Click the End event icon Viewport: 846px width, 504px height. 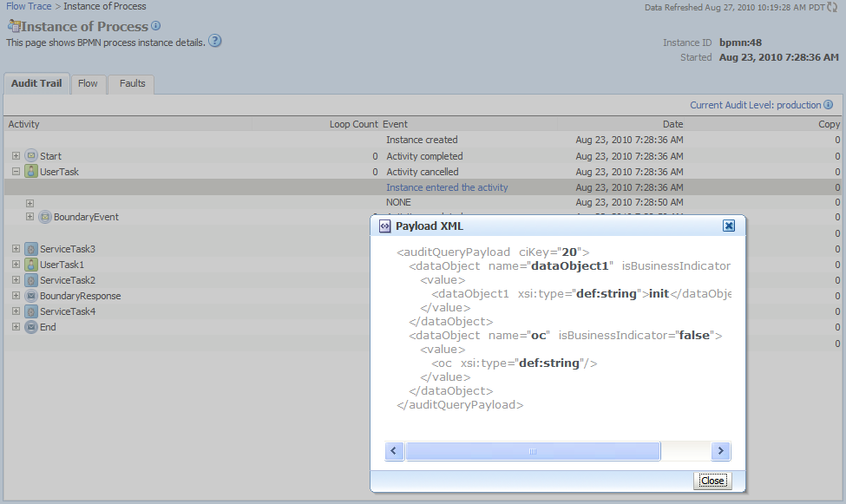30,327
